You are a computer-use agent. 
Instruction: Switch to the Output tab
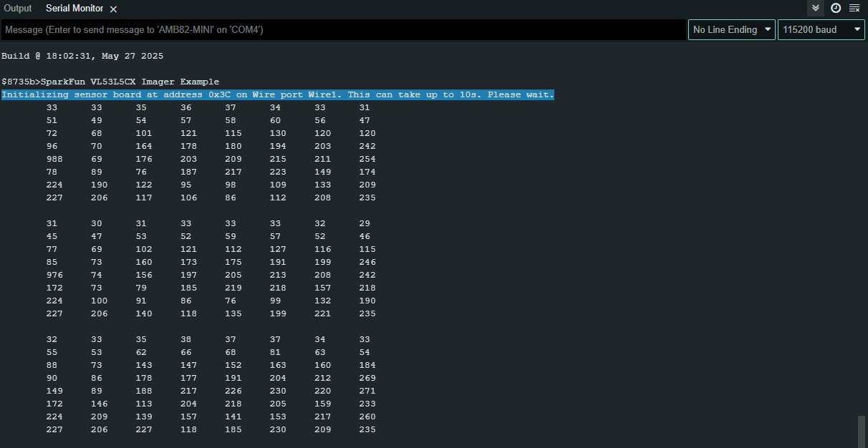coord(18,9)
